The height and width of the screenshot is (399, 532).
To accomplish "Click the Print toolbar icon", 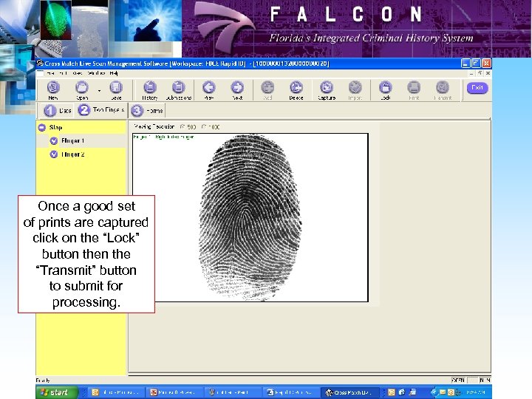I will point(414,88).
